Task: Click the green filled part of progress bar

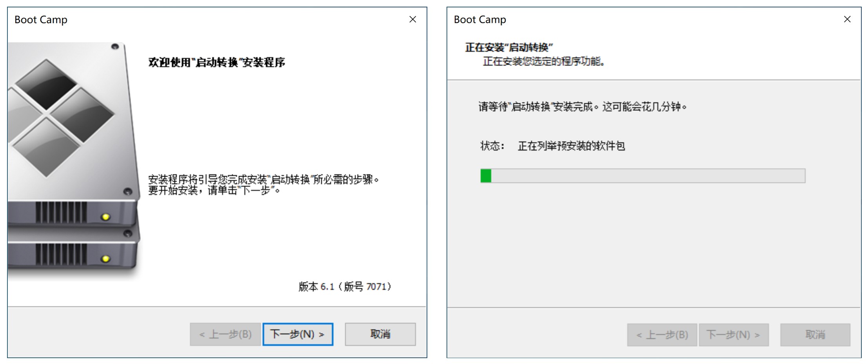Action: pyautogui.click(x=486, y=176)
